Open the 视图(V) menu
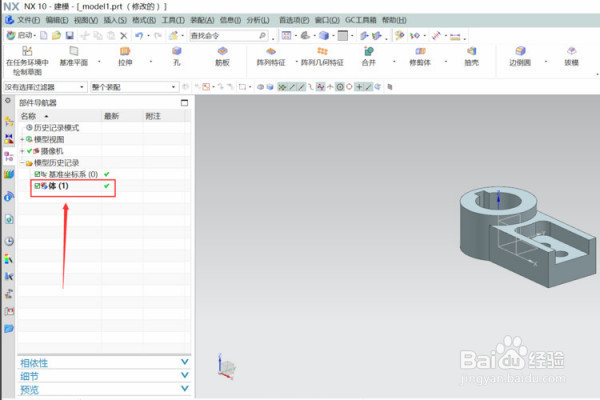Viewport: 600px width, 400px height. click(86, 20)
